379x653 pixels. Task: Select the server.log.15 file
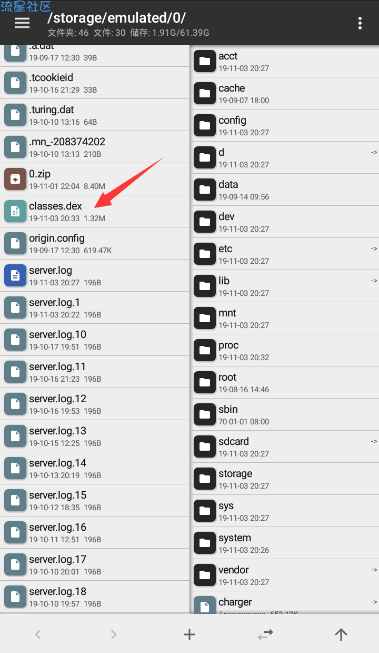95,500
